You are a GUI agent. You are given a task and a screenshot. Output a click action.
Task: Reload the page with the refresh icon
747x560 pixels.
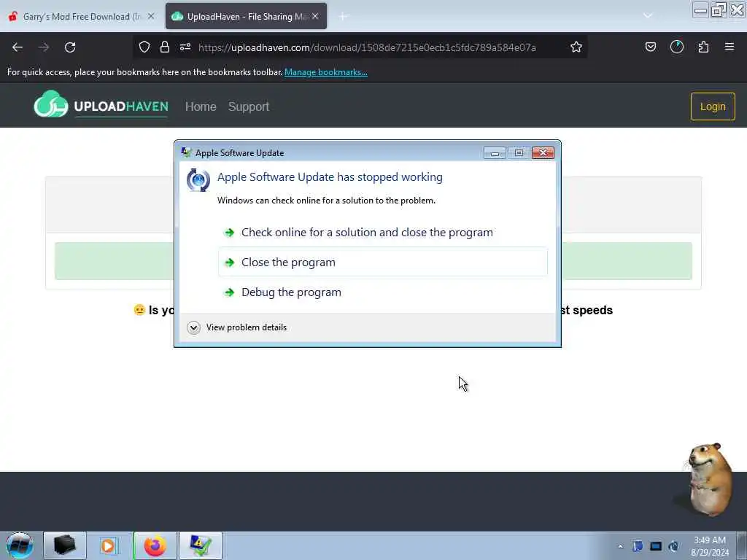coord(70,47)
